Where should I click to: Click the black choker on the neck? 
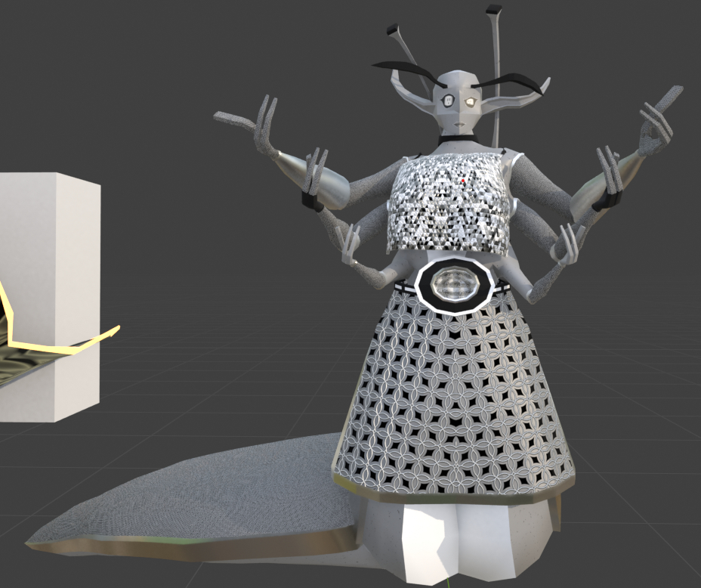coord(459,139)
